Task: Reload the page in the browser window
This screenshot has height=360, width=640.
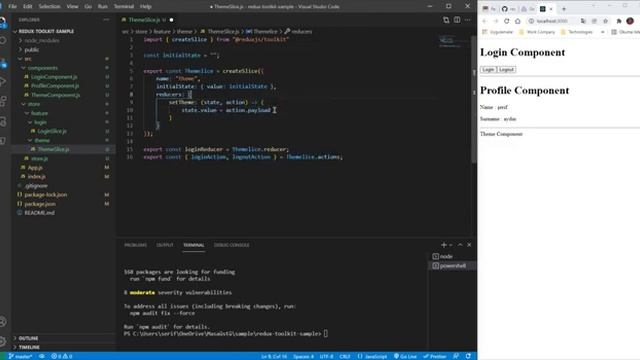Action: 507,21
